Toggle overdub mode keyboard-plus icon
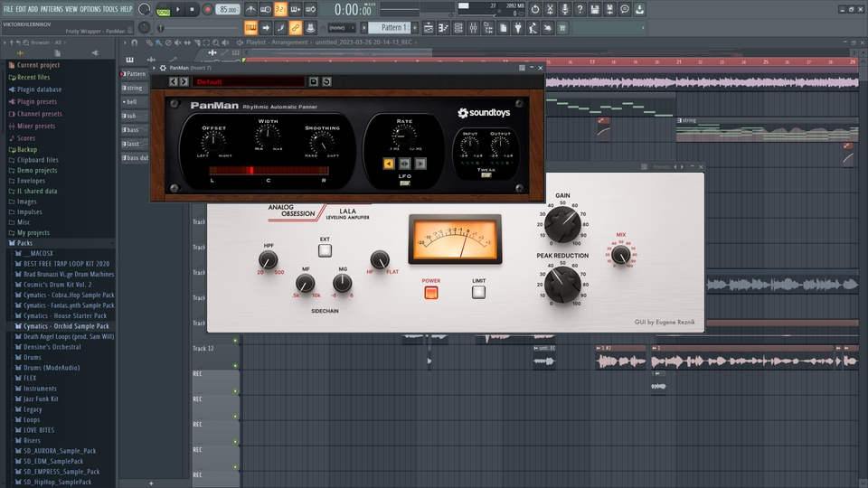The height and width of the screenshot is (488, 868). (296, 9)
